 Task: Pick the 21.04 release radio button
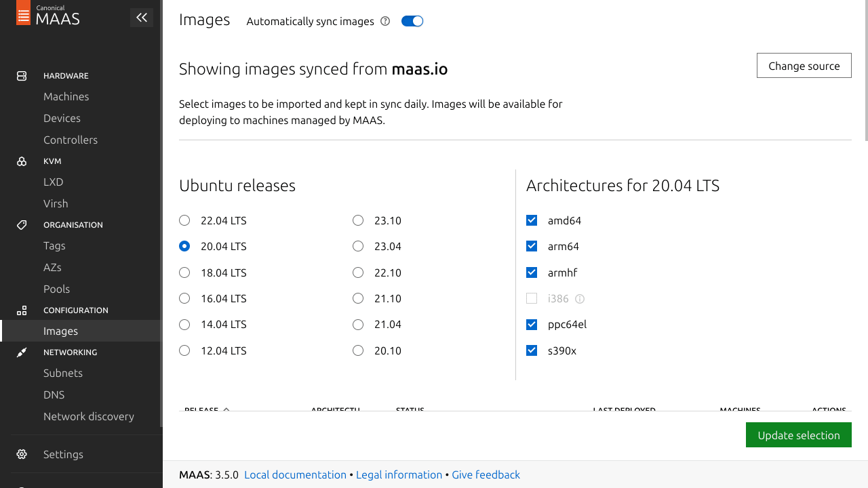tap(358, 325)
